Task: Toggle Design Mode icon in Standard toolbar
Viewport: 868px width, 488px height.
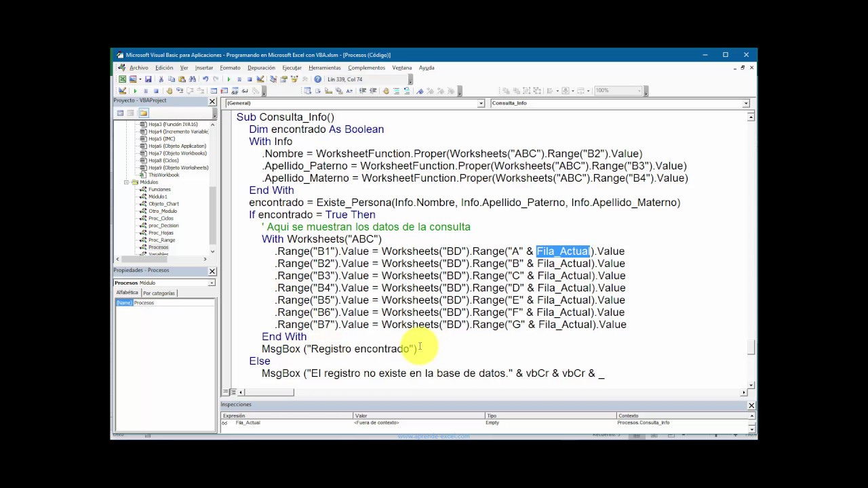Action: [260, 79]
